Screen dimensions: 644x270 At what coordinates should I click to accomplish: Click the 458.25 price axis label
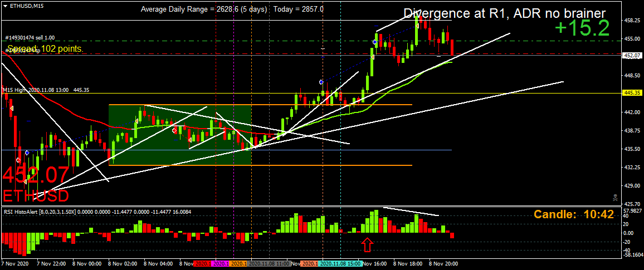click(x=633, y=20)
